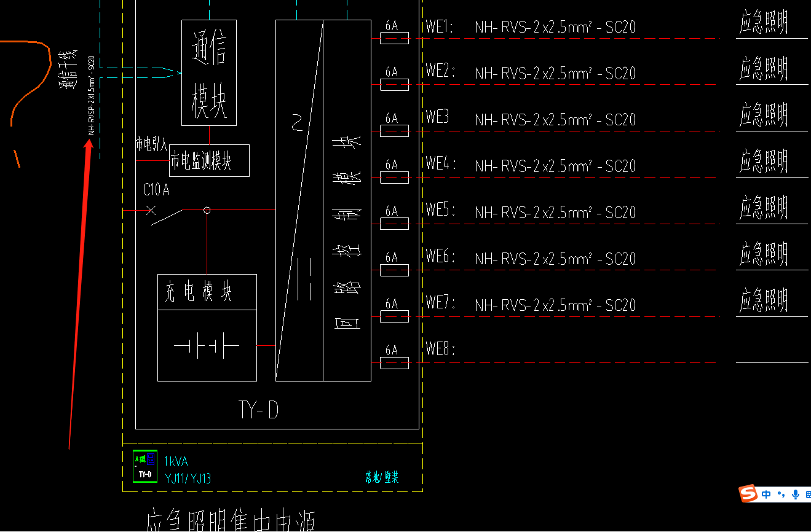Select the 市电引入 label

click(x=151, y=144)
